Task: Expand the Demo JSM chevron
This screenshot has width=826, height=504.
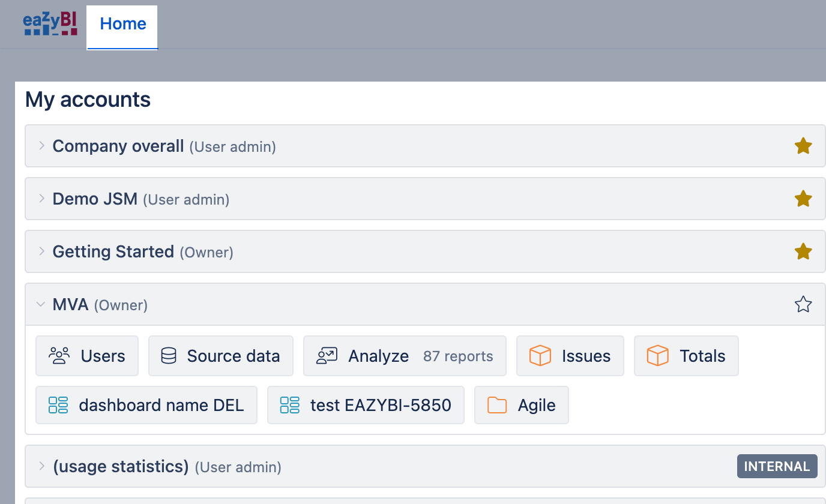Action: [x=41, y=199]
